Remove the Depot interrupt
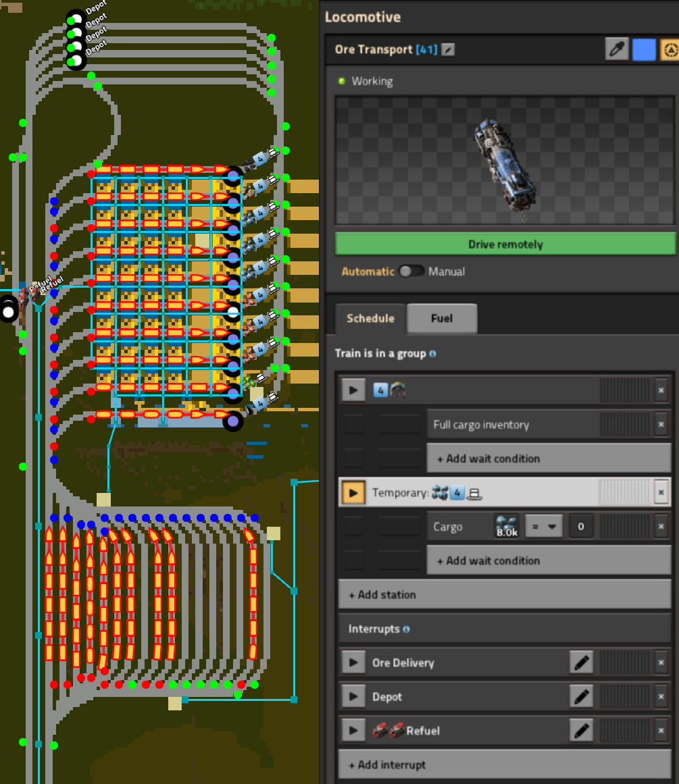679x784 pixels. click(x=661, y=696)
